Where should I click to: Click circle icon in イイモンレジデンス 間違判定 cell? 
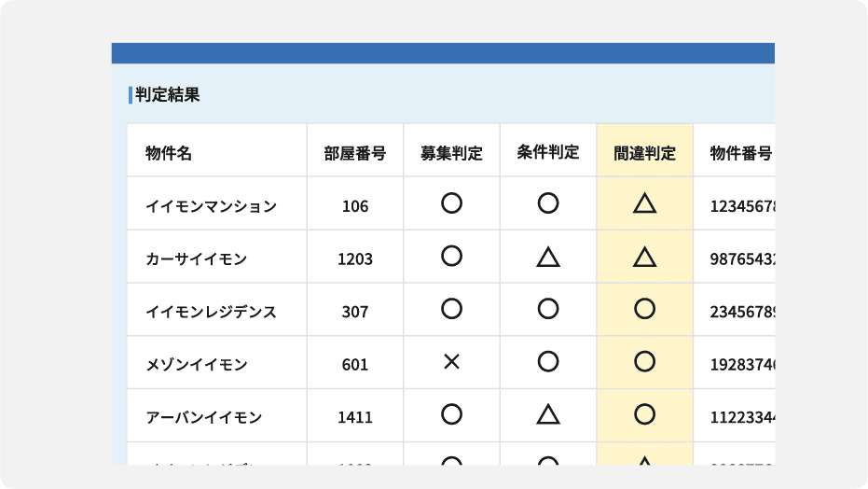[x=644, y=309]
